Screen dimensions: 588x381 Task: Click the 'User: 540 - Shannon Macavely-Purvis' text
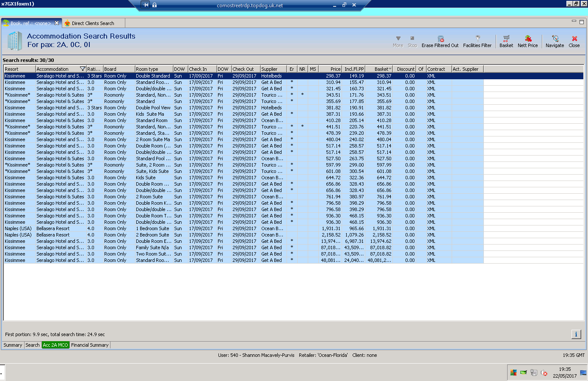(x=256, y=355)
